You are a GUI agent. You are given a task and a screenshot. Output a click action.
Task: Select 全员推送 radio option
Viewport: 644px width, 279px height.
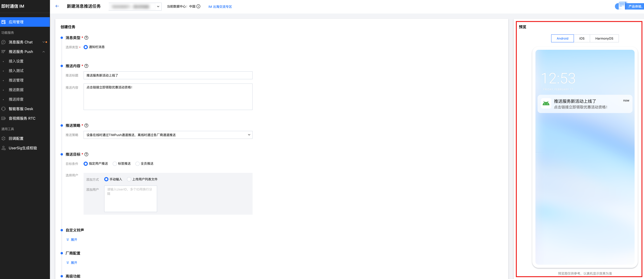[138, 164]
